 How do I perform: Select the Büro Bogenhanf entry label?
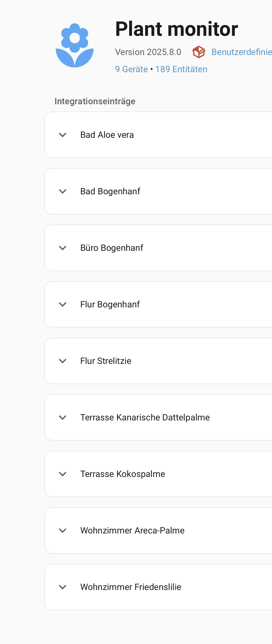pos(112,248)
